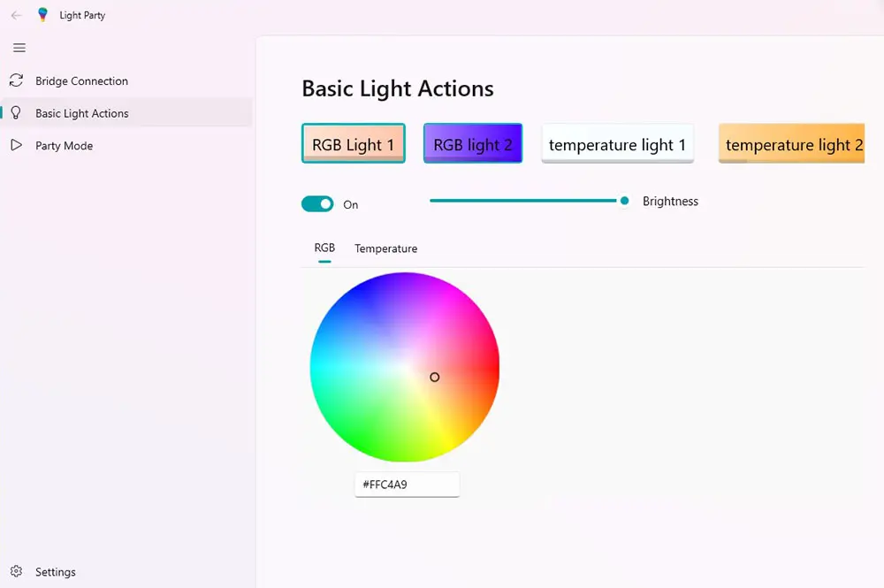Pick a color on the color wheel
The height and width of the screenshot is (588, 884).
[x=404, y=366]
